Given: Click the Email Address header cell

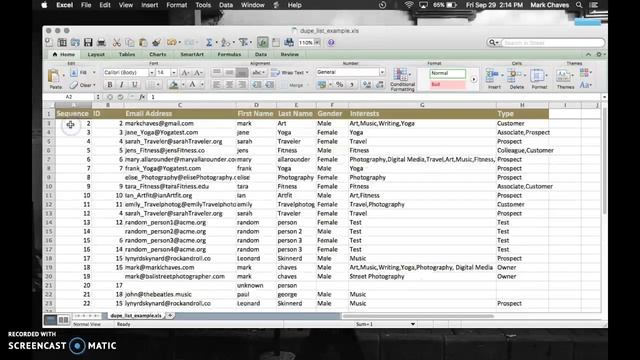Looking at the screenshot, I should [x=180, y=114].
